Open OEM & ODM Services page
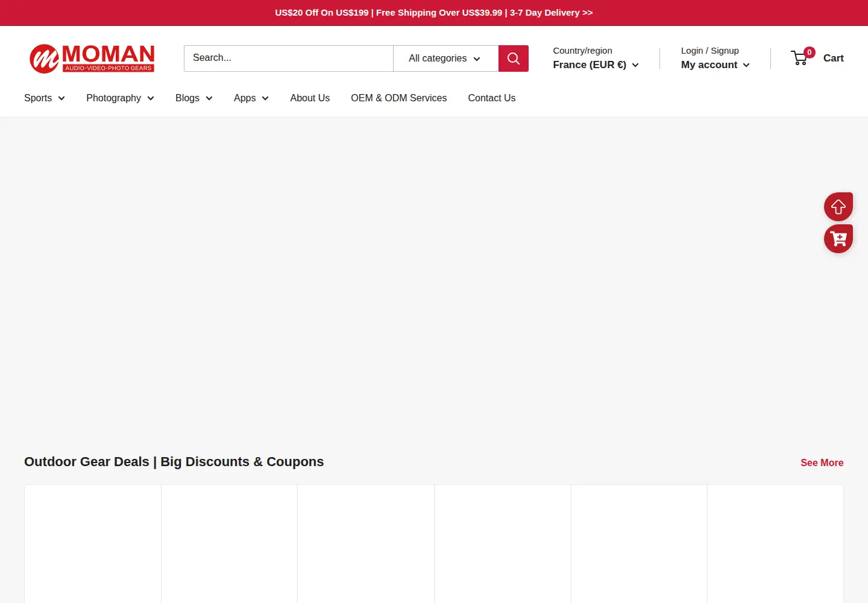Viewport: 868px width, 603px height. click(399, 98)
